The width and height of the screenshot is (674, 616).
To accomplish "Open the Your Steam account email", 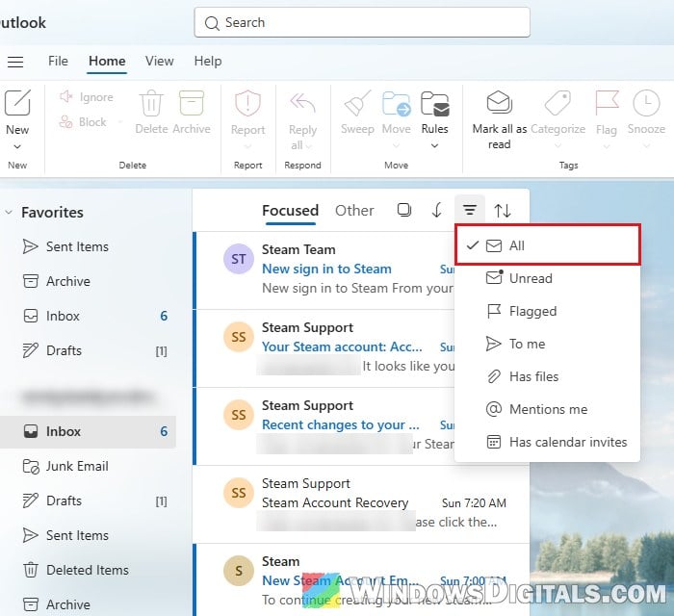I will (324, 348).
